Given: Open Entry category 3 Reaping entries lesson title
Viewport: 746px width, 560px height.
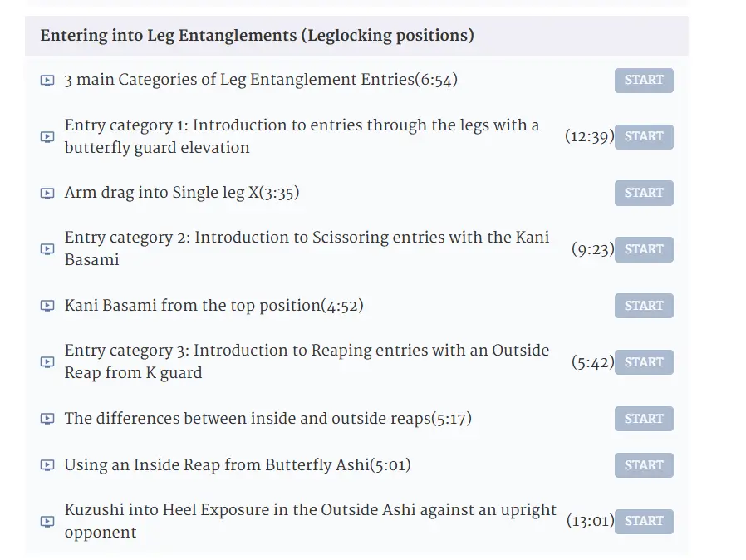Looking at the screenshot, I should click(307, 361).
